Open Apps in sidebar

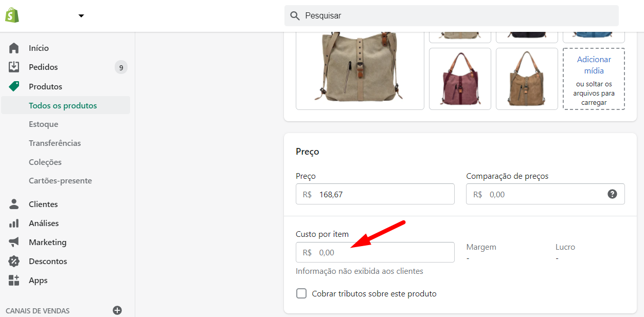pyautogui.click(x=38, y=281)
